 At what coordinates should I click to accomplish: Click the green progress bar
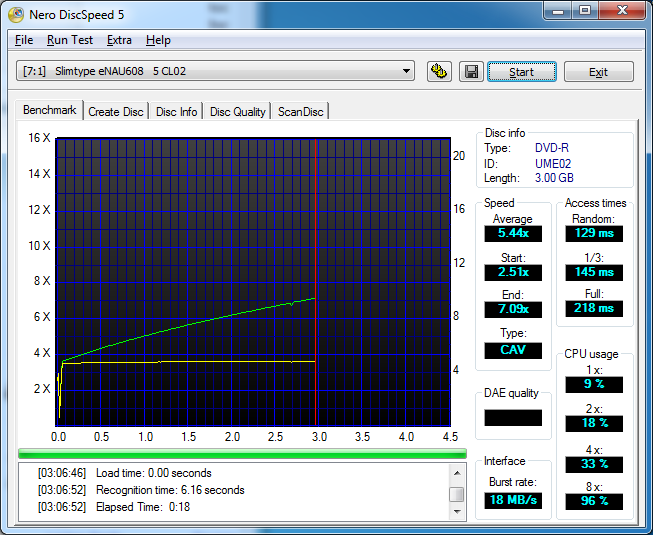242,453
